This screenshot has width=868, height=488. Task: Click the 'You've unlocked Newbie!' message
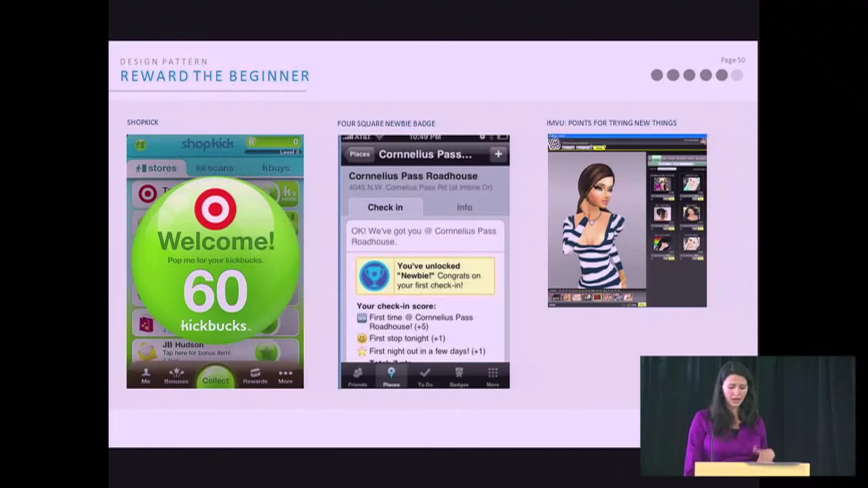(439, 276)
